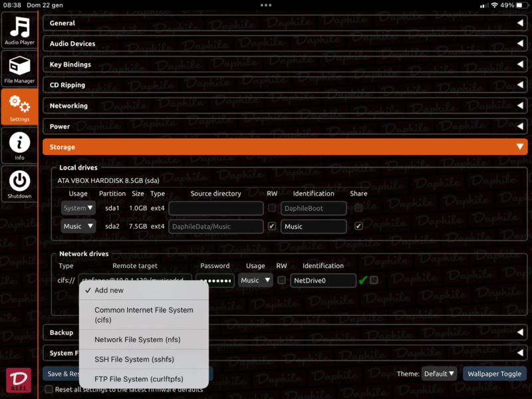This screenshot has height=399, width=532.
Task: Click the green checkmark next to NetDrive0
Action: (x=362, y=281)
